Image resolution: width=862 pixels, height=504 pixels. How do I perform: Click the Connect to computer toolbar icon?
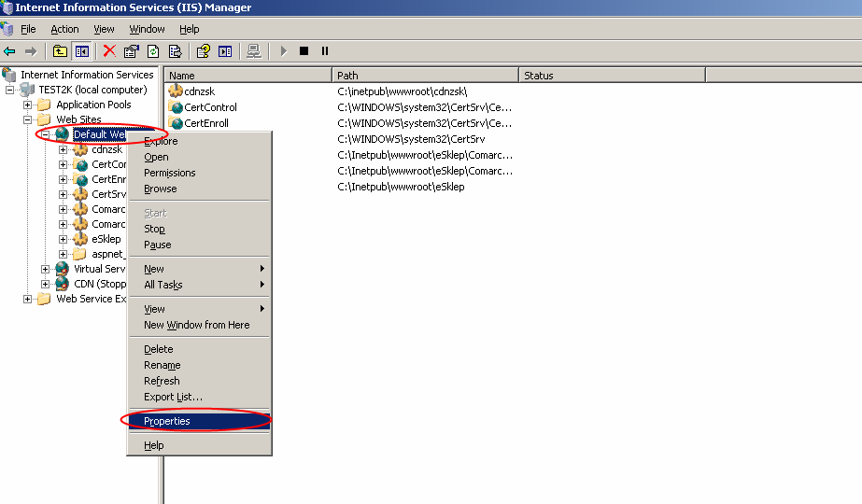click(253, 51)
